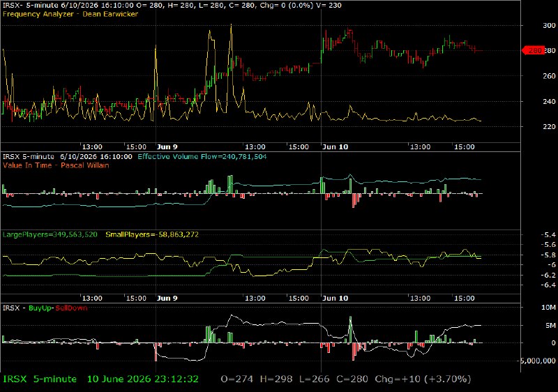Click the -5.4 value on players axis
This screenshot has width=558, height=392.
[x=548, y=235]
